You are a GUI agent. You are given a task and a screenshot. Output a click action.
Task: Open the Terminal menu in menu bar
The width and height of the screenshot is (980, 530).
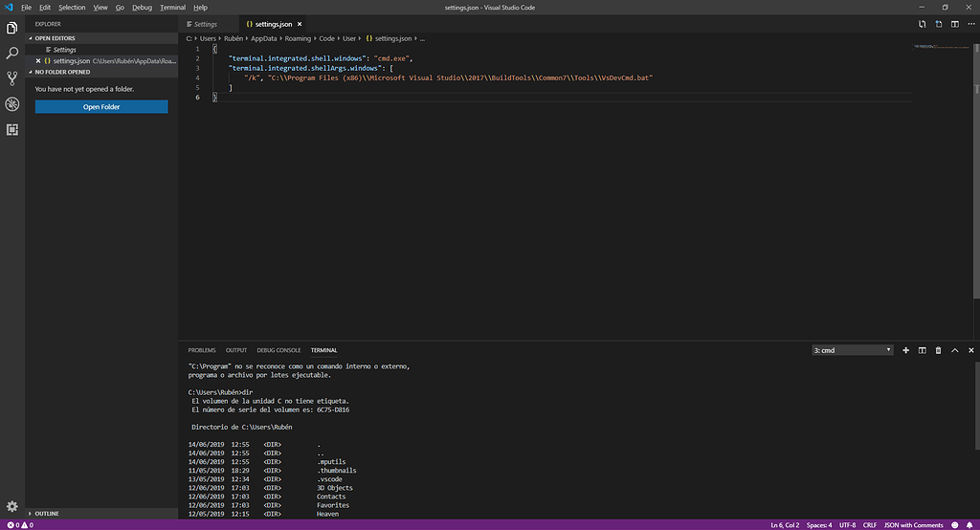tap(172, 7)
